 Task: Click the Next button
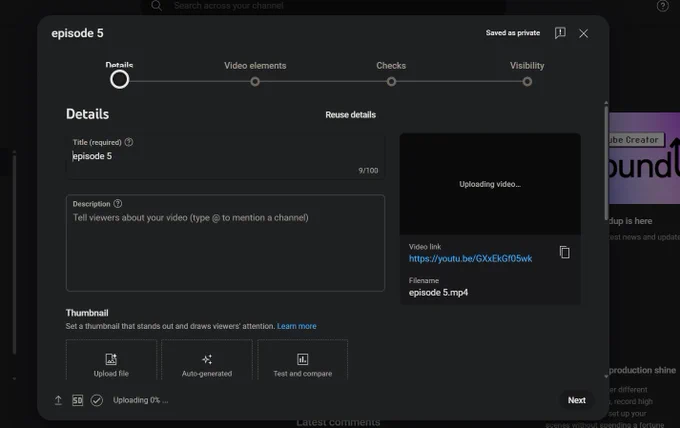[576, 400]
